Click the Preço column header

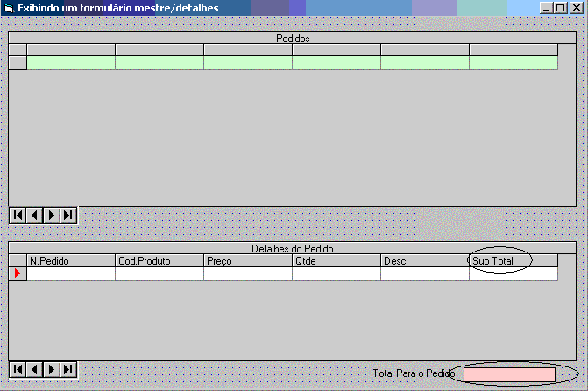(x=248, y=260)
